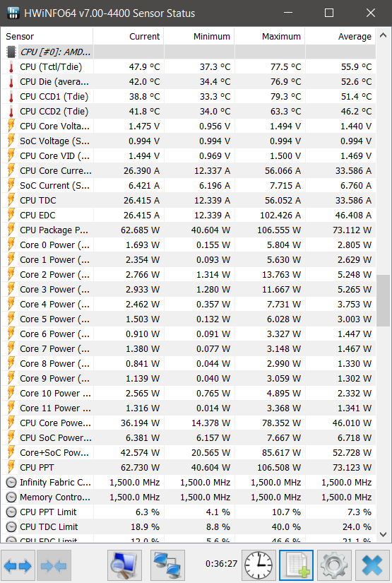Click thermometer icon beside CPU (Tctl/Tdie)

tap(11, 67)
